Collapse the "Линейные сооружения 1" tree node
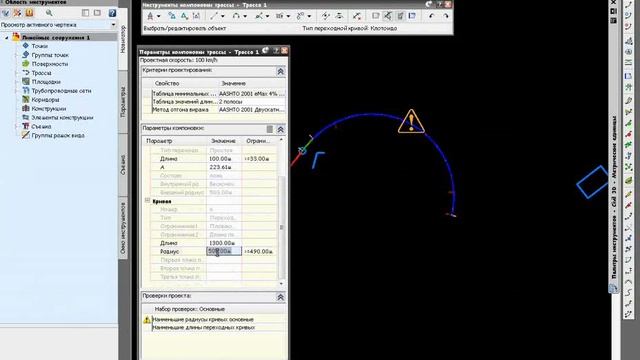The height and width of the screenshot is (360, 640). tap(7, 38)
